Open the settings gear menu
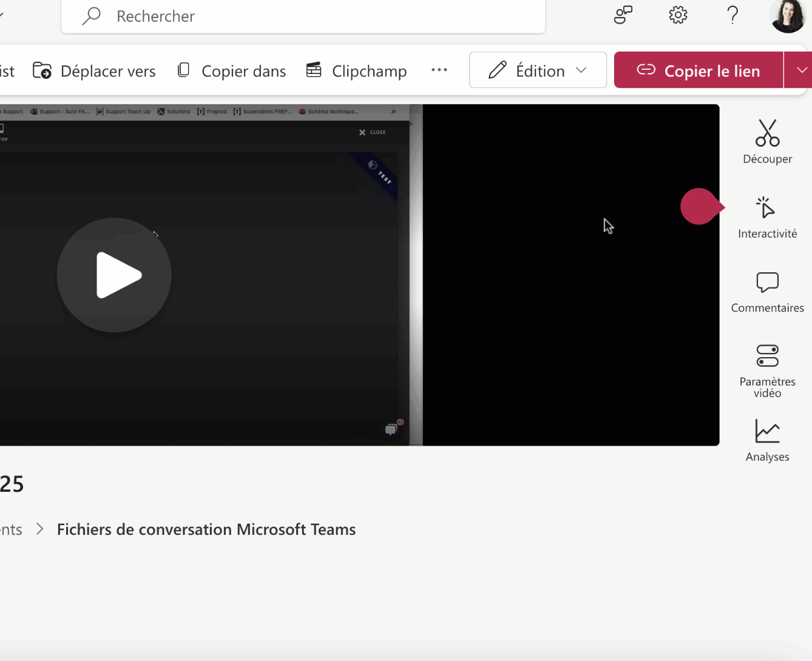This screenshot has width=812, height=661. [678, 15]
